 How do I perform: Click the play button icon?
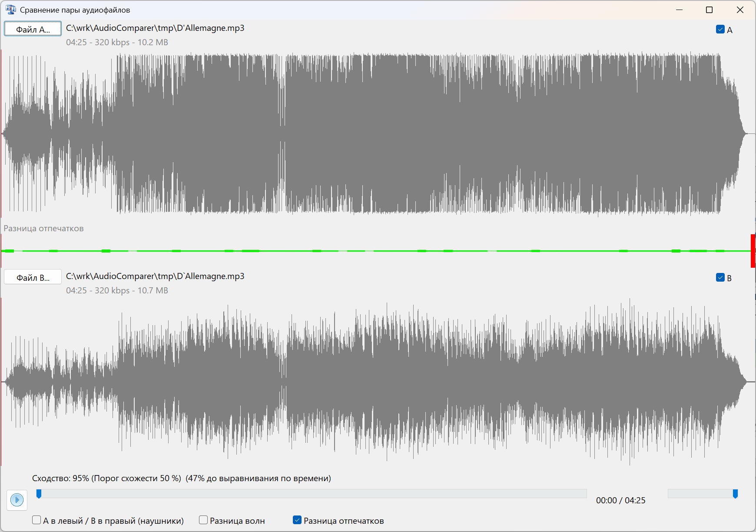click(17, 500)
